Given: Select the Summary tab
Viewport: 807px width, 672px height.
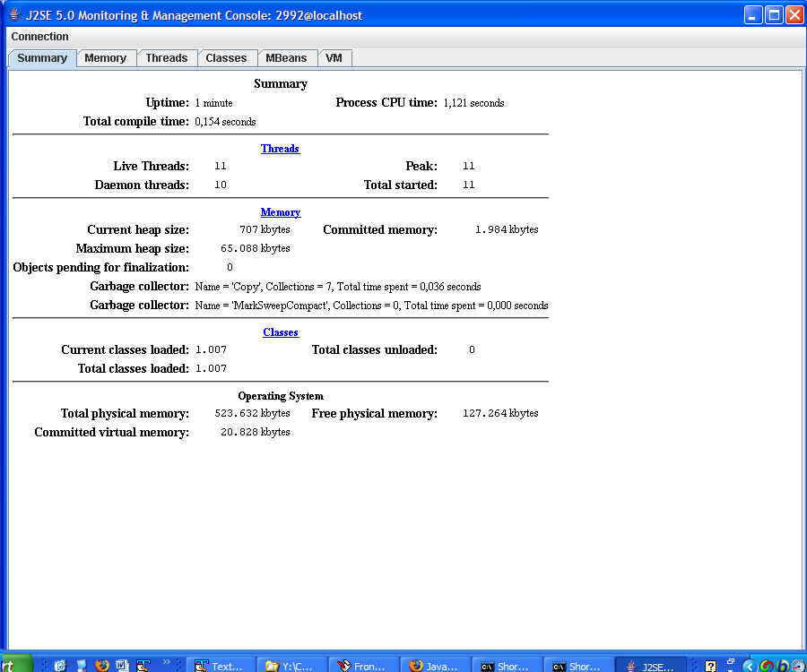Looking at the screenshot, I should pos(42,58).
